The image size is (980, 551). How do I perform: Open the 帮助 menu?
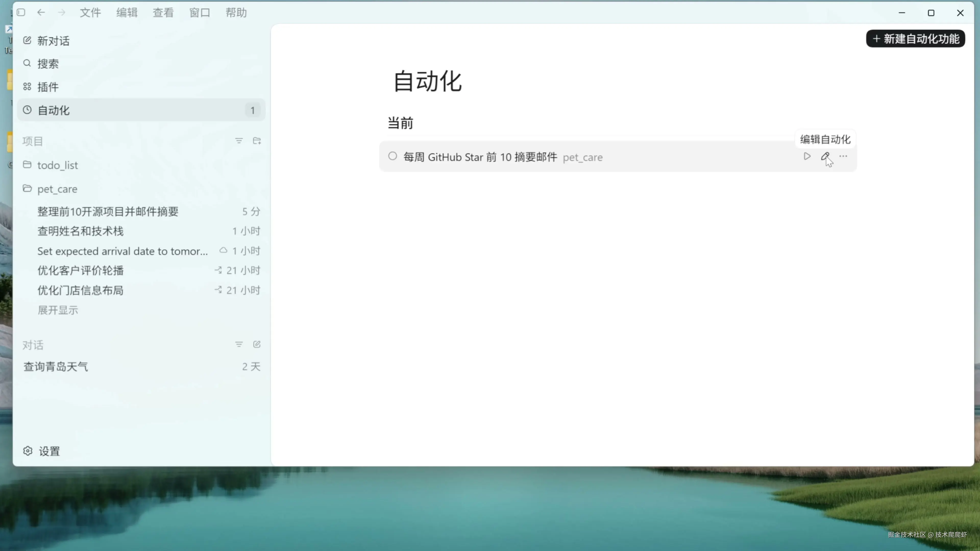pos(236,12)
